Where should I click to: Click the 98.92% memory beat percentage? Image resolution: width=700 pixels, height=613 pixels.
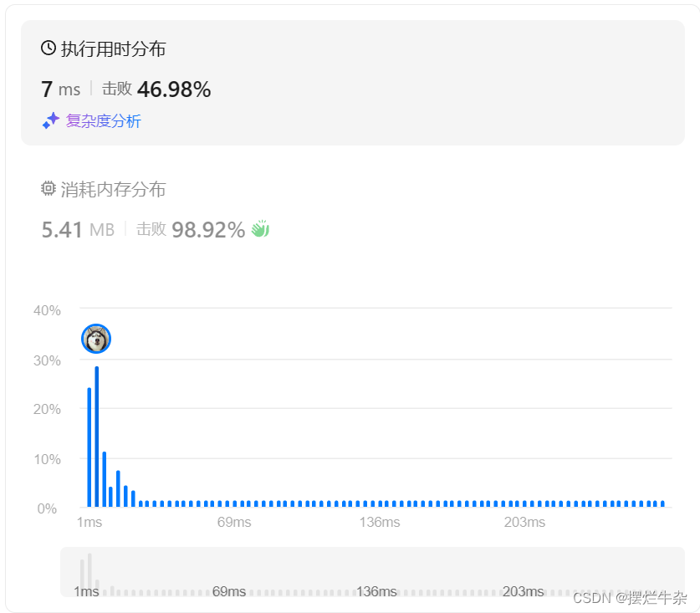point(208,230)
